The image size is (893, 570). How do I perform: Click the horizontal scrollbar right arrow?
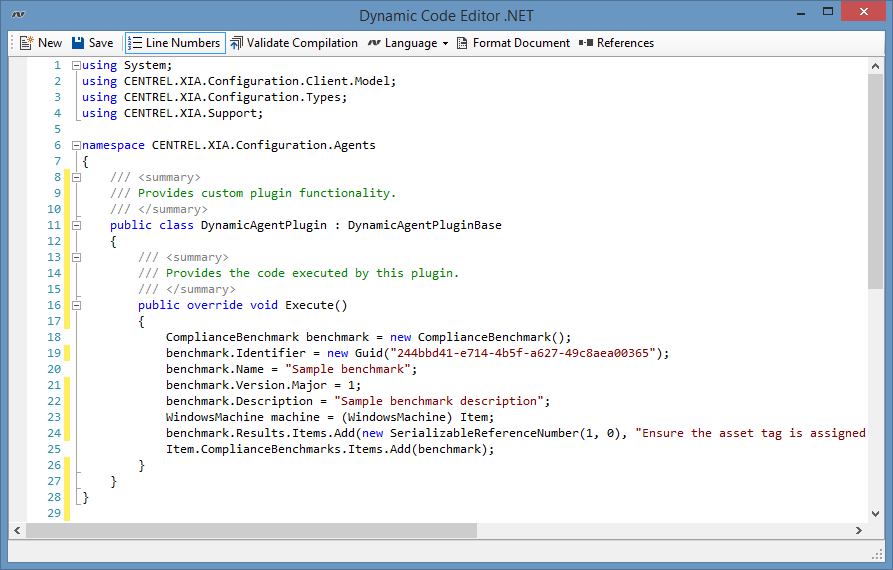coord(859,530)
